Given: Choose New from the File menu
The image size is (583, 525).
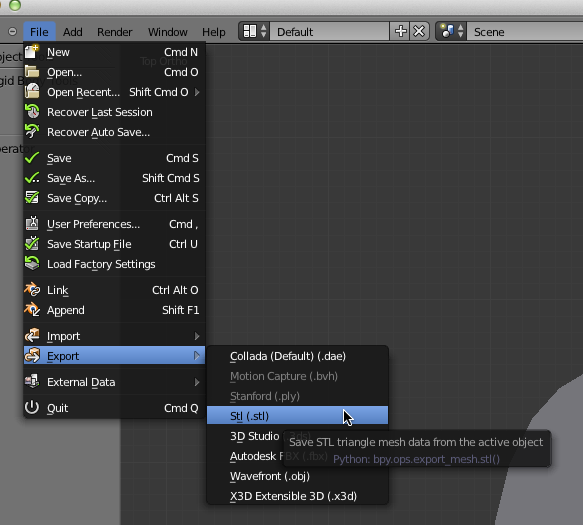Looking at the screenshot, I should coord(114,52).
